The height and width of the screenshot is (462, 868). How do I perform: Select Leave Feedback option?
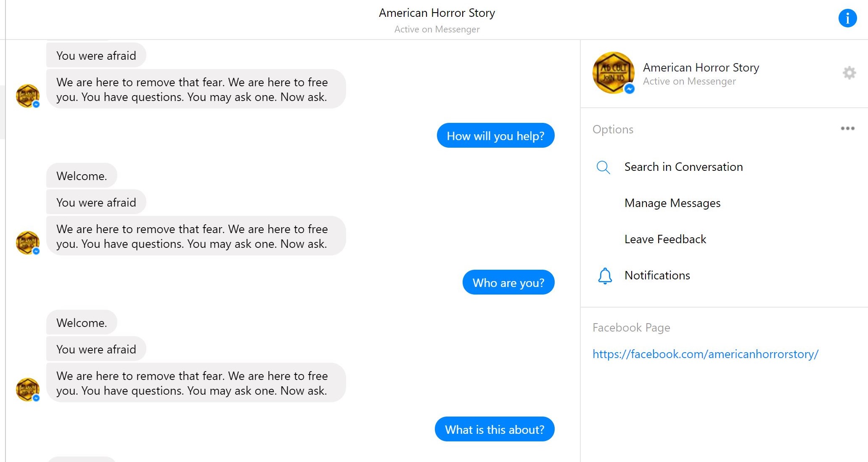coord(665,239)
